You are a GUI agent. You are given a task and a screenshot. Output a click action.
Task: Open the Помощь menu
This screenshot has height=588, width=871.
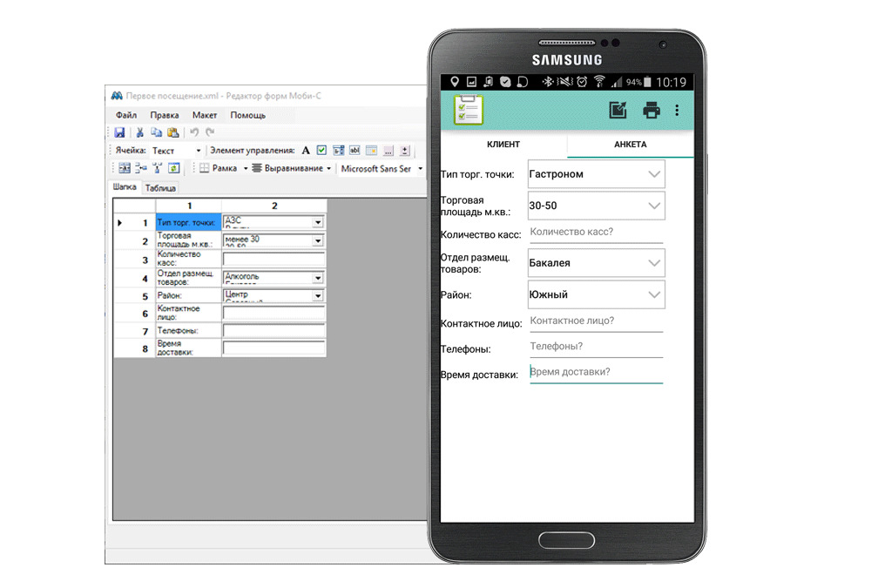click(247, 115)
